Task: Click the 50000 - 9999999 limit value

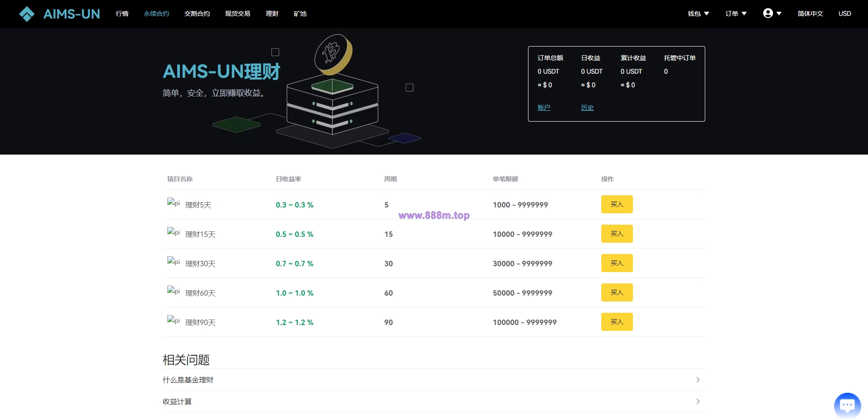Action: [523, 293]
